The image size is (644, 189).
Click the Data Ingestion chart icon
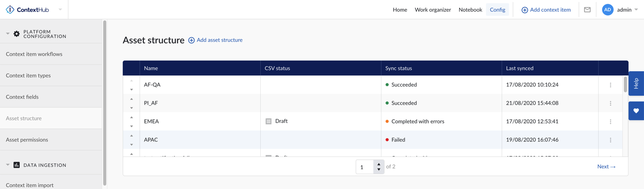pyautogui.click(x=17, y=165)
